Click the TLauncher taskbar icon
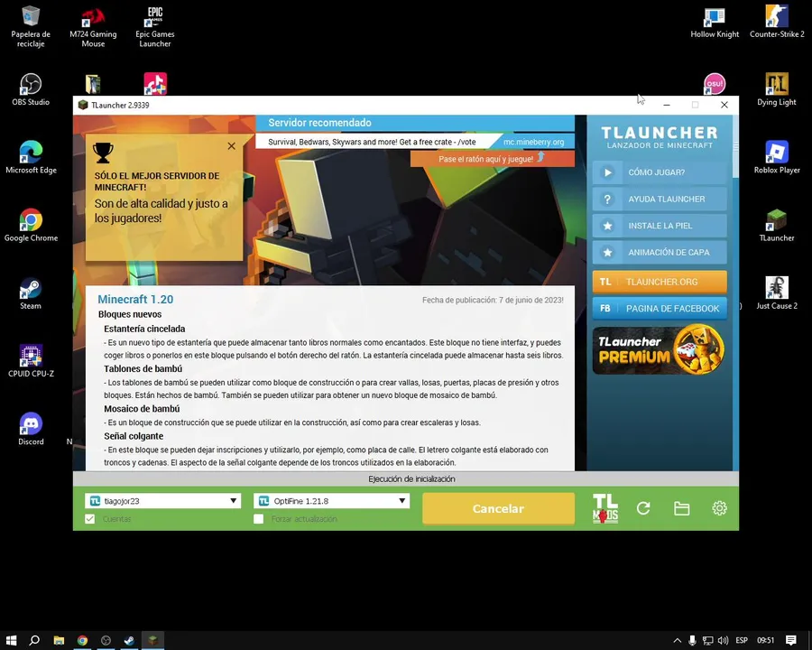The image size is (812, 650). click(x=152, y=640)
